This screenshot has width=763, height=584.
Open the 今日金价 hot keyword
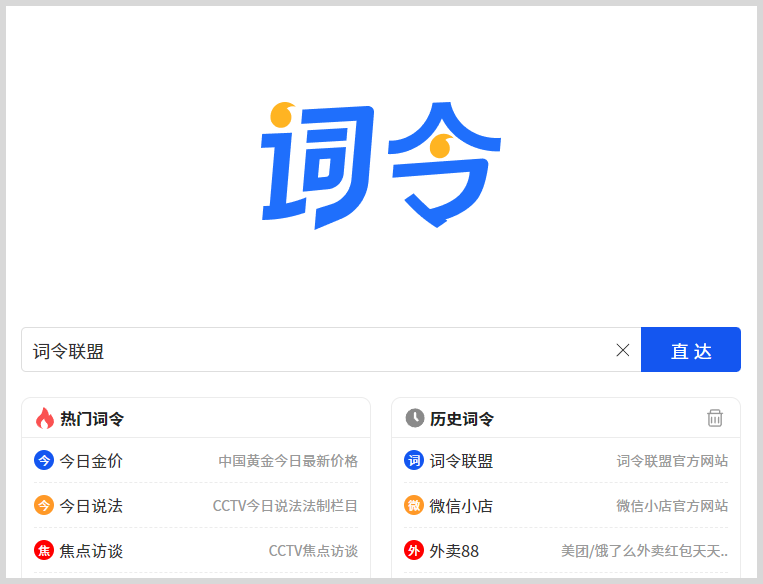click(x=91, y=461)
